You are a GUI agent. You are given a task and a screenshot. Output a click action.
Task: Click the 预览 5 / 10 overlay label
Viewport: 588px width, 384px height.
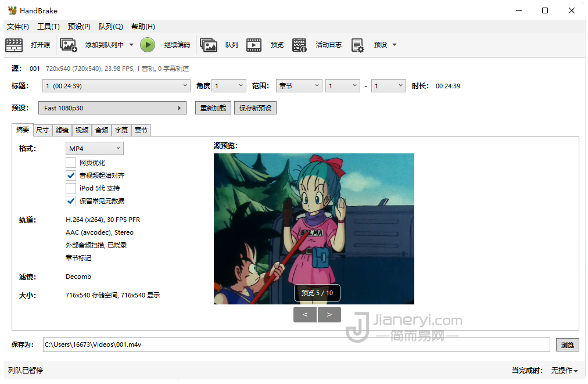317,293
